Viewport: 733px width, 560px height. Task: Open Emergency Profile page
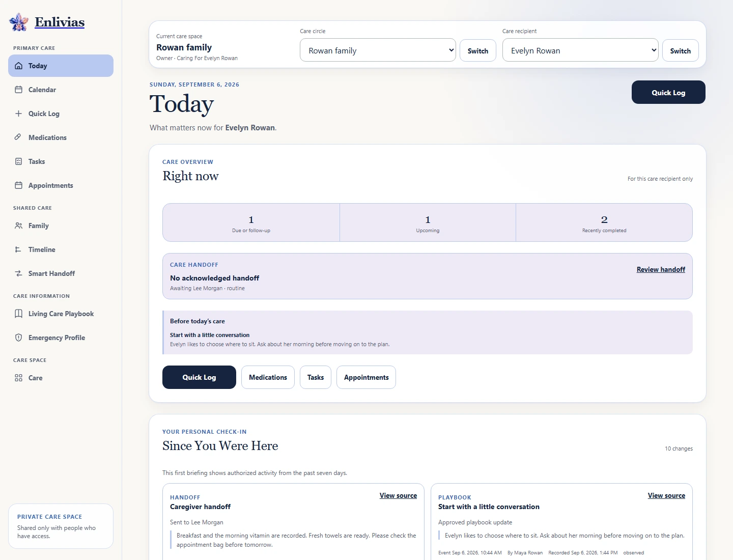pos(61,338)
